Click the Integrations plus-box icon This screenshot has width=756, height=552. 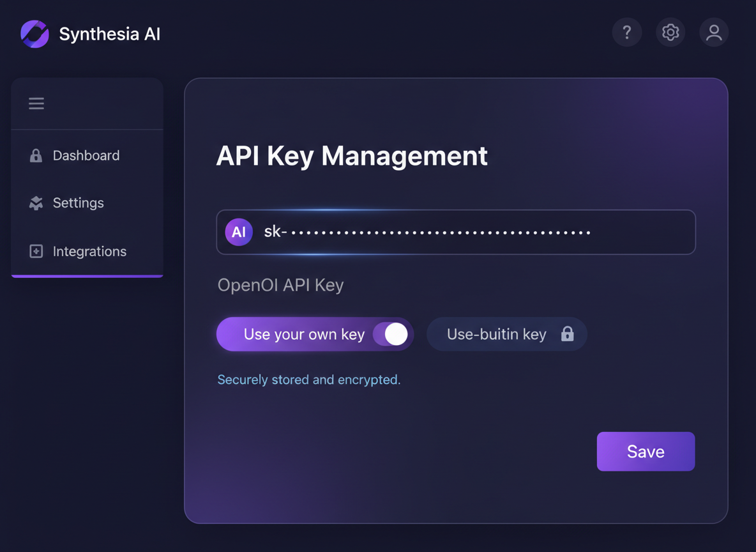coord(36,251)
